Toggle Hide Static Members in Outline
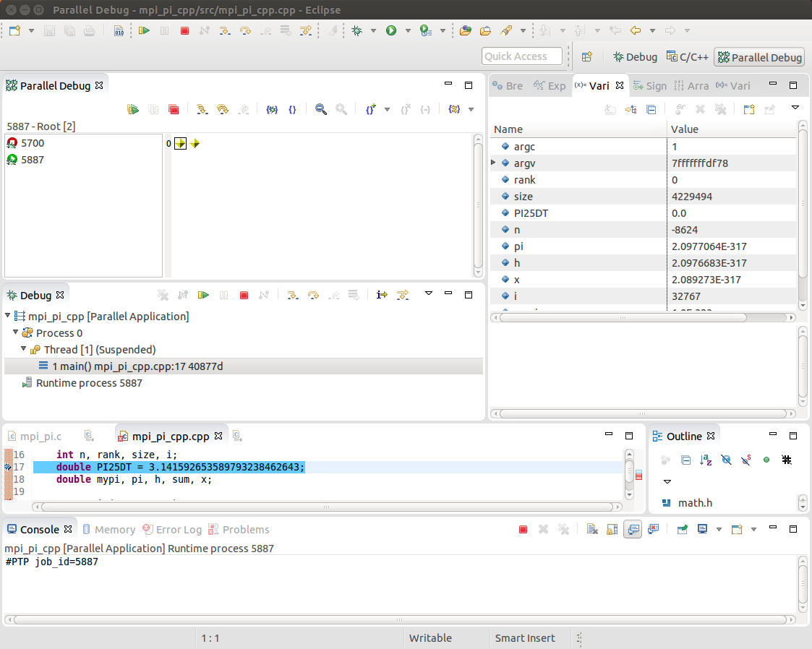Image resolution: width=812 pixels, height=649 pixels. point(746,460)
